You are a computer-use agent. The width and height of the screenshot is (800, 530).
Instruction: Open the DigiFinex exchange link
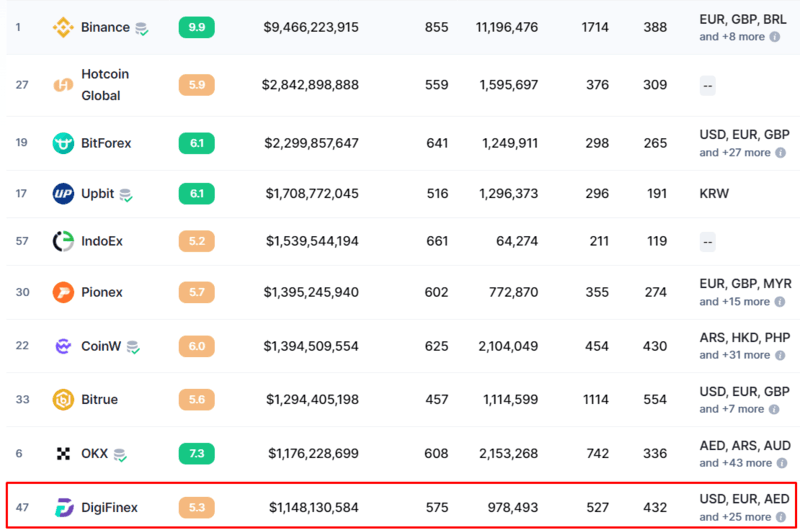click(x=110, y=508)
